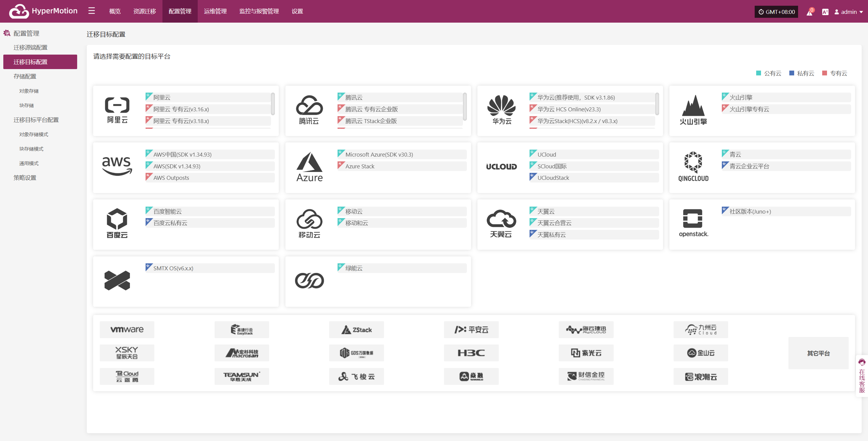Select 迁移目标配置 in sidebar
The image size is (868, 441).
(x=40, y=62)
